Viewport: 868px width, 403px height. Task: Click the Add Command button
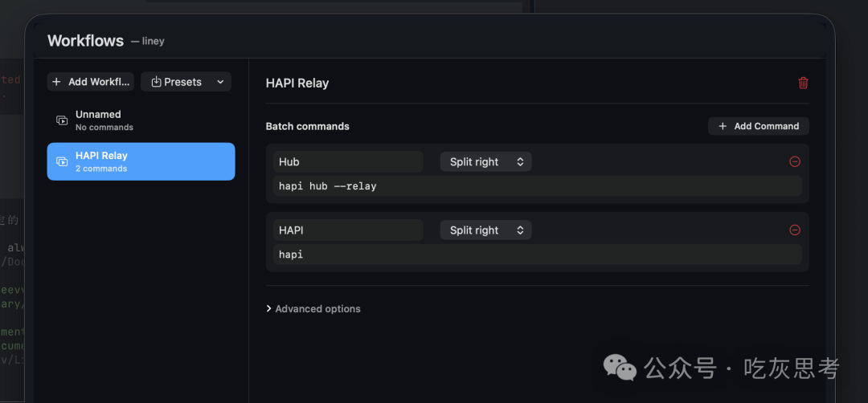(759, 126)
